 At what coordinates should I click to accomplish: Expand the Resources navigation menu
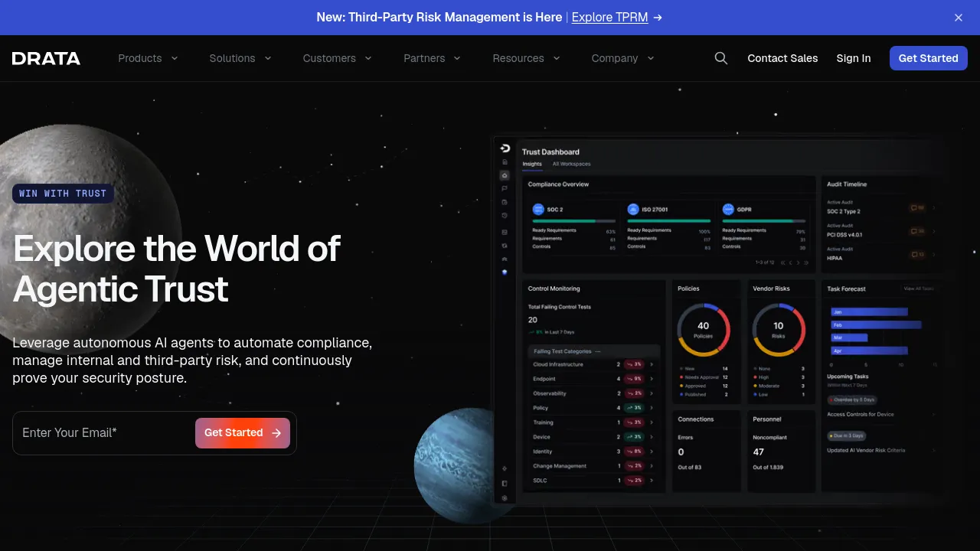click(526, 58)
